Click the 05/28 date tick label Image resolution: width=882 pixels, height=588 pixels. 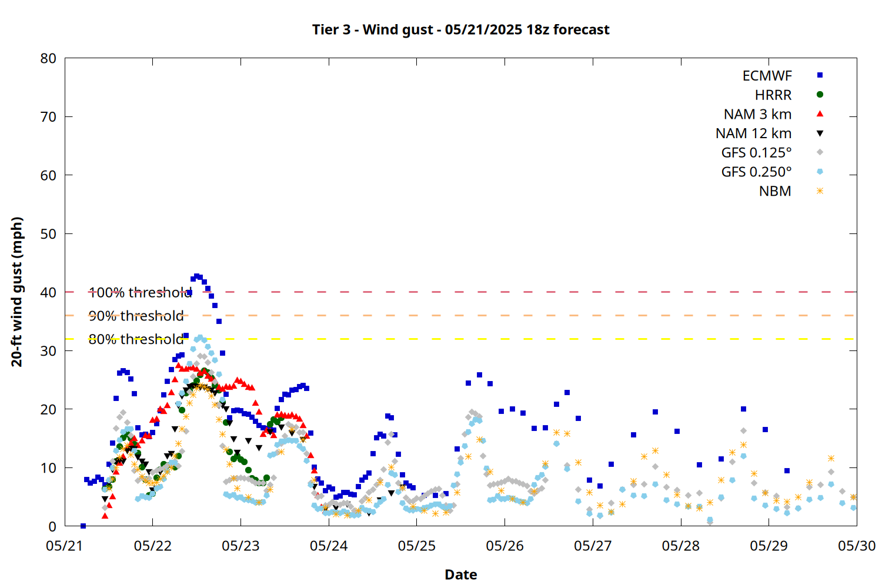click(681, 546)
